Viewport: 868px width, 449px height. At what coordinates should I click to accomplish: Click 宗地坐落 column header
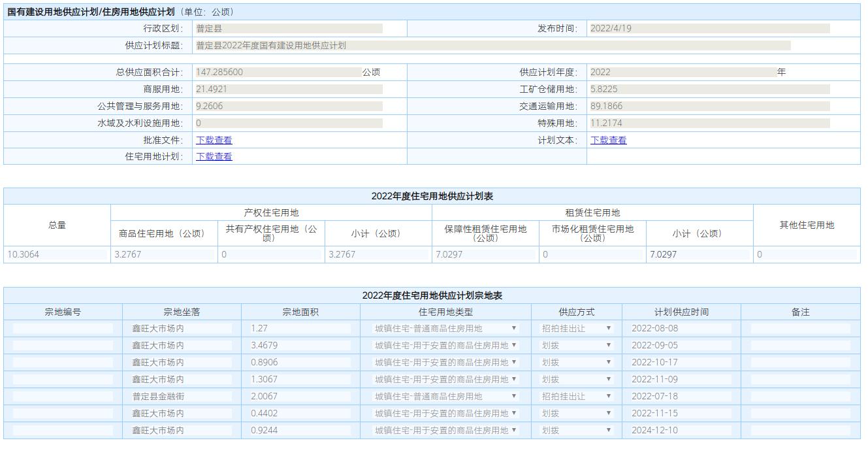pos(182,312)
